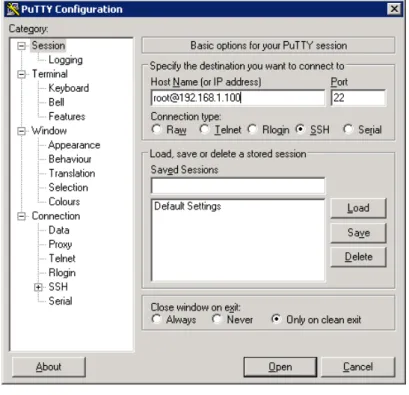Click the Open button

coord(280,367)
